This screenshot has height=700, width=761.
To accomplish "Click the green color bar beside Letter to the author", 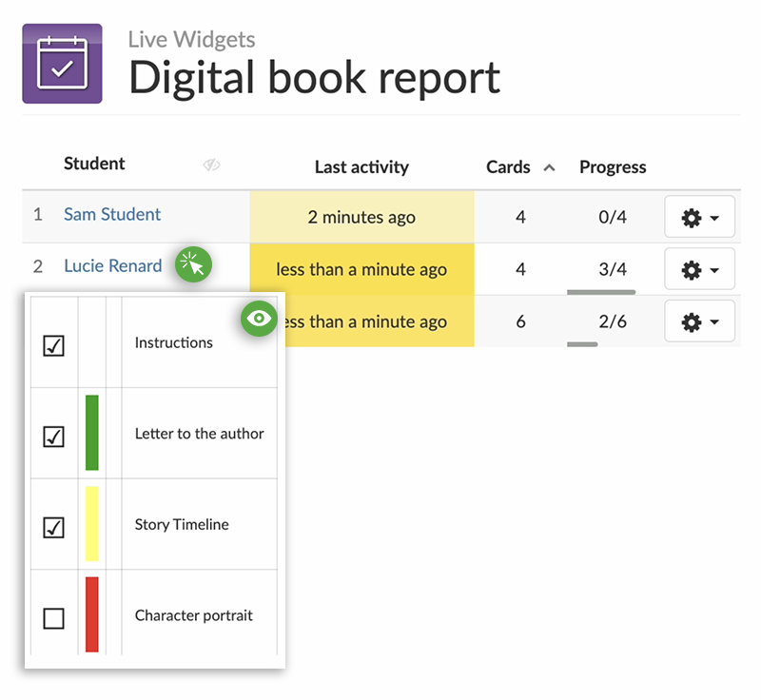I will point(91,433).
